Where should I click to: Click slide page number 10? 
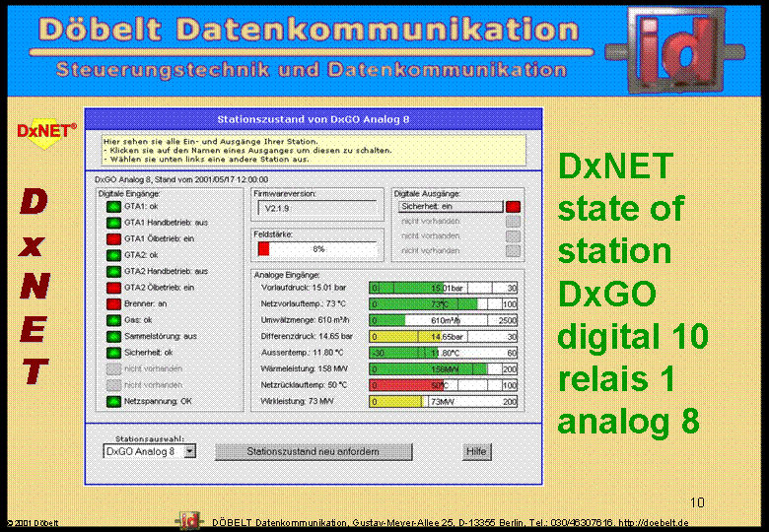pyautogui.click(x=697, y=502)
